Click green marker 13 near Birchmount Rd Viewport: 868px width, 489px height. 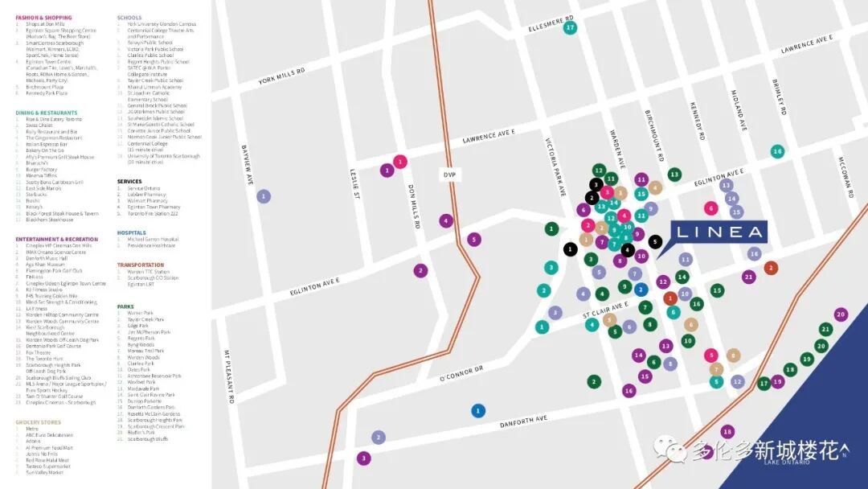(674, 175)
